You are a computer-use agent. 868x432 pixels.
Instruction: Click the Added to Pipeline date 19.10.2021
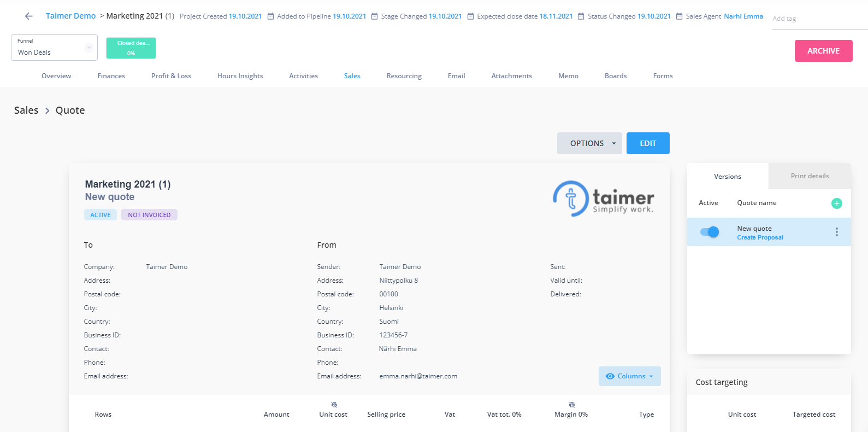coord(349,16)
